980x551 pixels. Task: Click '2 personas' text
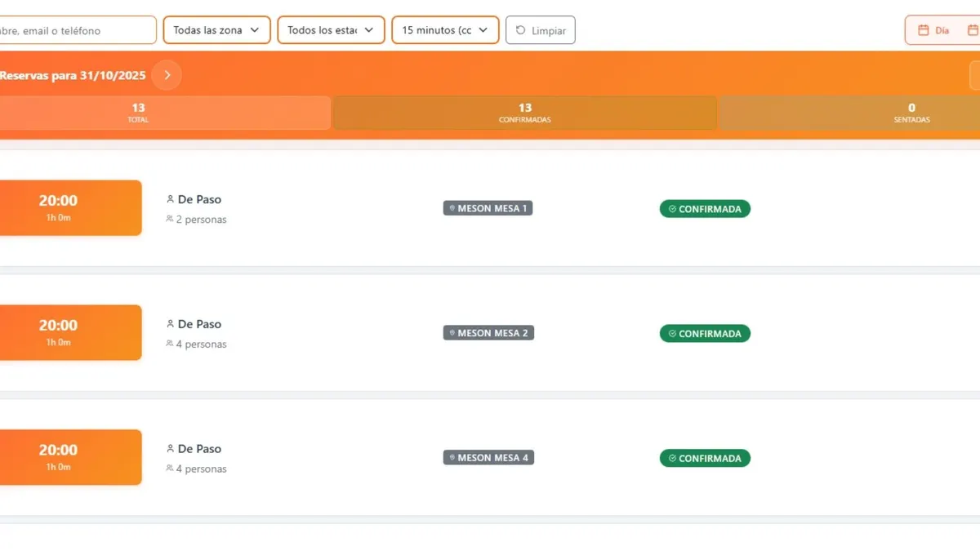point(202,220)
